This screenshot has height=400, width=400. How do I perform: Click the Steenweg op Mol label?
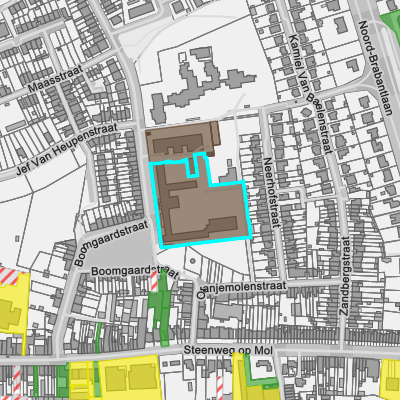point(228,350)
